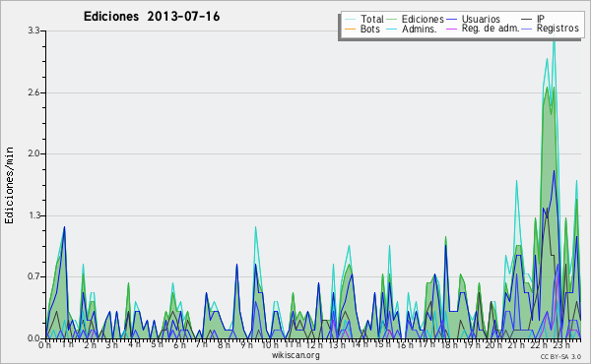Click the '4 h' x-axis label
This screenshot has height=364, width=591.
135,344
